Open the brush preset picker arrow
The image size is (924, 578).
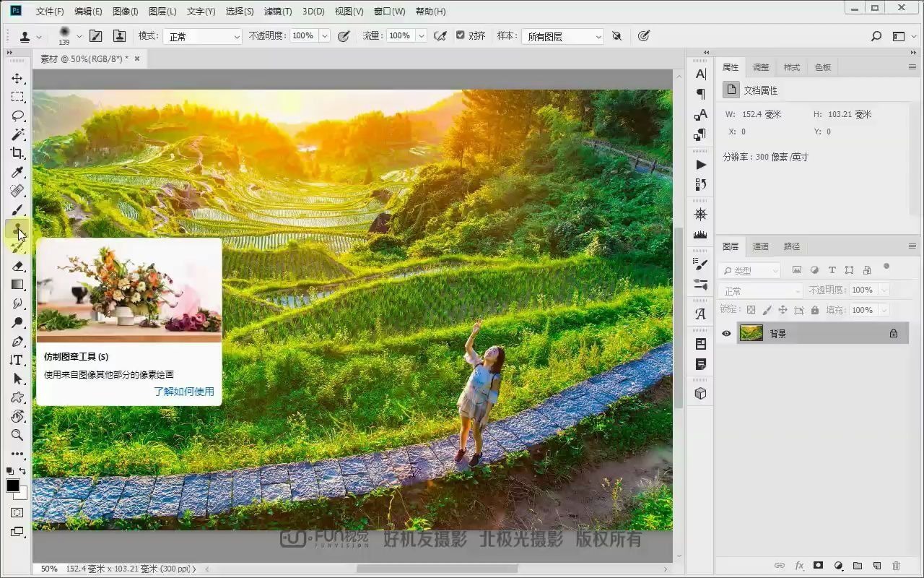pos(79,36)
